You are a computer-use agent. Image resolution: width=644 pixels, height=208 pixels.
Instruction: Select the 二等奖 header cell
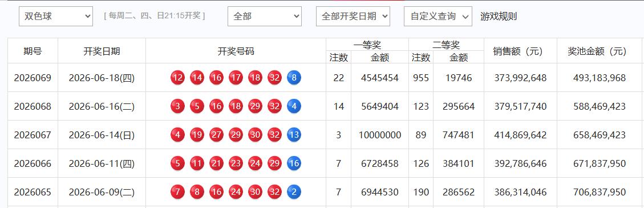pos(446,45)
